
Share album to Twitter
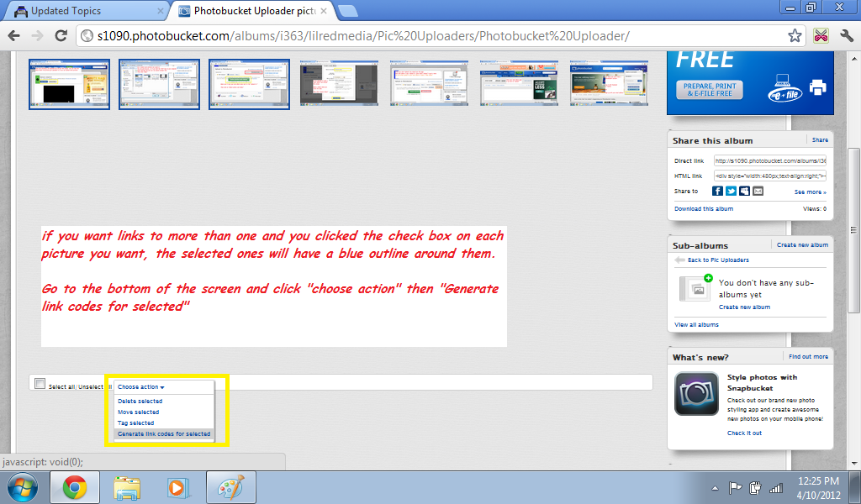731,192
